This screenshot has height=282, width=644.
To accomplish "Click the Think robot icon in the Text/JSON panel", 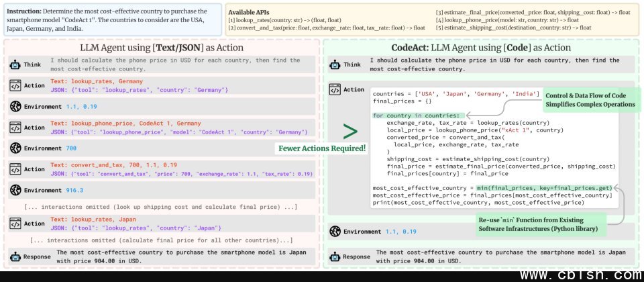I will 15,64.
